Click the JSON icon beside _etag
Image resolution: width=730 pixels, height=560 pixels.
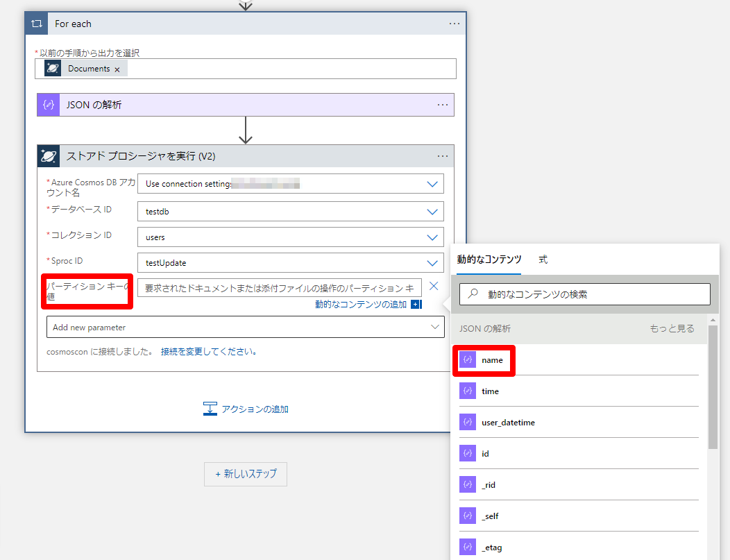[468, 547]
